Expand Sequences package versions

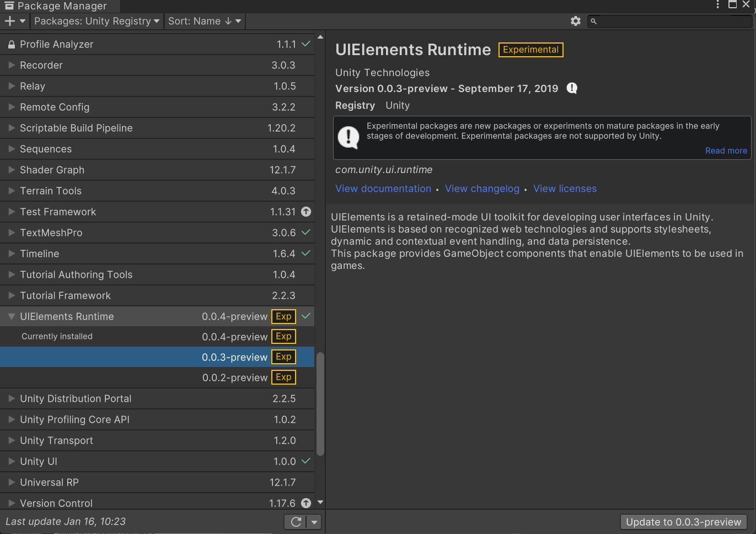(x=12, y=149)
